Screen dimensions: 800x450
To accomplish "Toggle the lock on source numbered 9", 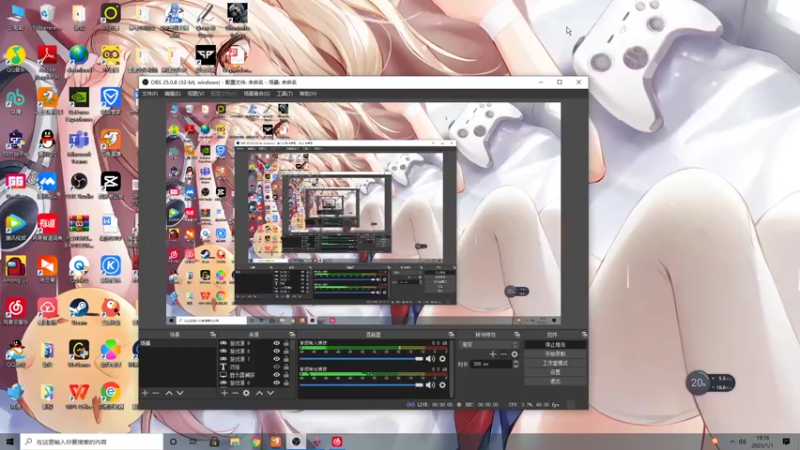I will [x=286, y=343].
